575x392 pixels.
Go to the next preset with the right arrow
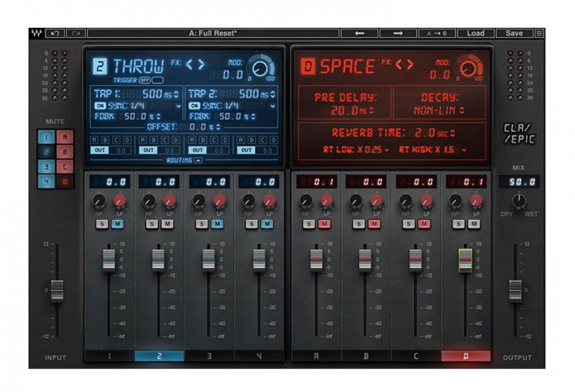click(x=398, y=34)
